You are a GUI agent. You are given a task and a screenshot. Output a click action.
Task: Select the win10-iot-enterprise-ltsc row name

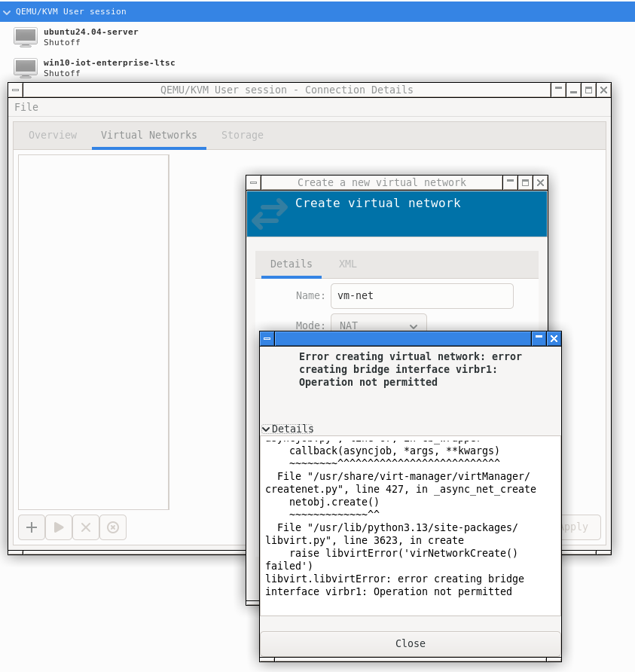point(109,63)
